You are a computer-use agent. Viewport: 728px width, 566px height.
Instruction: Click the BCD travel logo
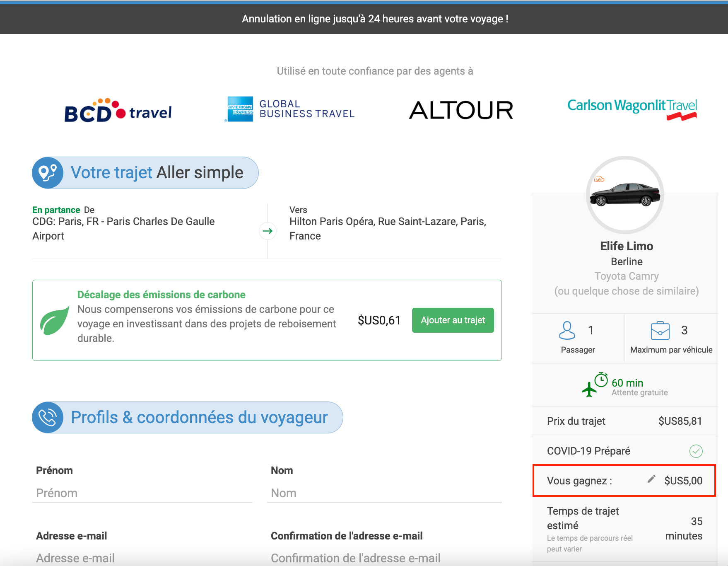click(118, 111)
